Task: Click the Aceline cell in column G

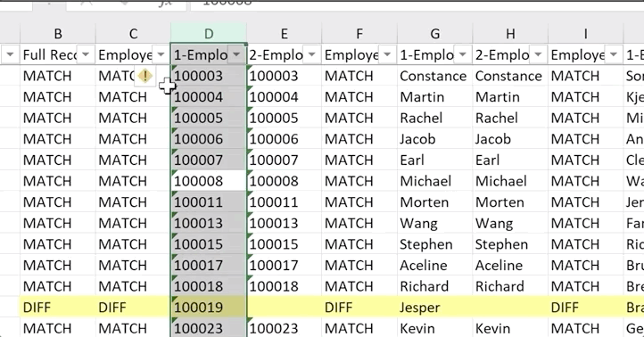Action: click(x=435, y=265)
